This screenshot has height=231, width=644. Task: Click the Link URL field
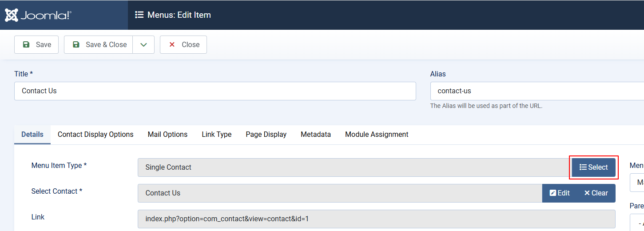tap(376, 219)
